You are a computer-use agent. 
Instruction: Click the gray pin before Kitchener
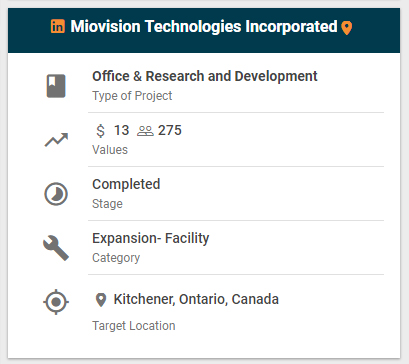pos(101,300)
